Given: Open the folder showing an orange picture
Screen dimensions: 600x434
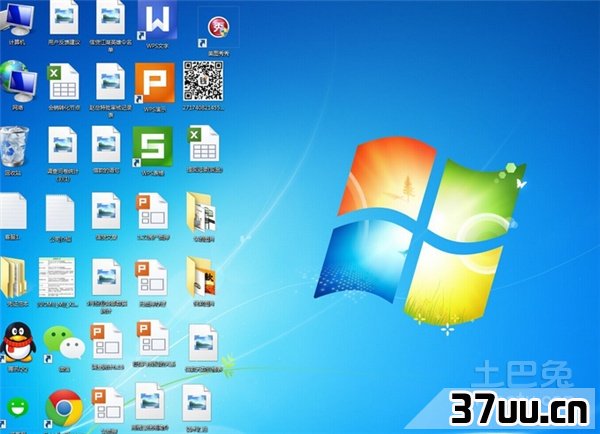Looking at the screenshot, I should (x=201, y=277).
